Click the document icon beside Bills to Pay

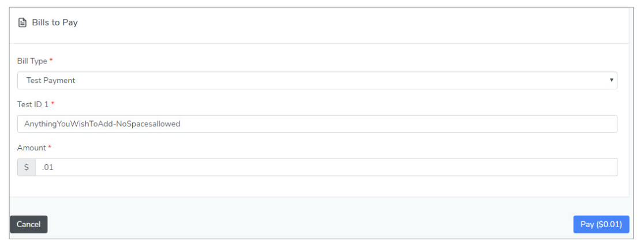[23, 23]
